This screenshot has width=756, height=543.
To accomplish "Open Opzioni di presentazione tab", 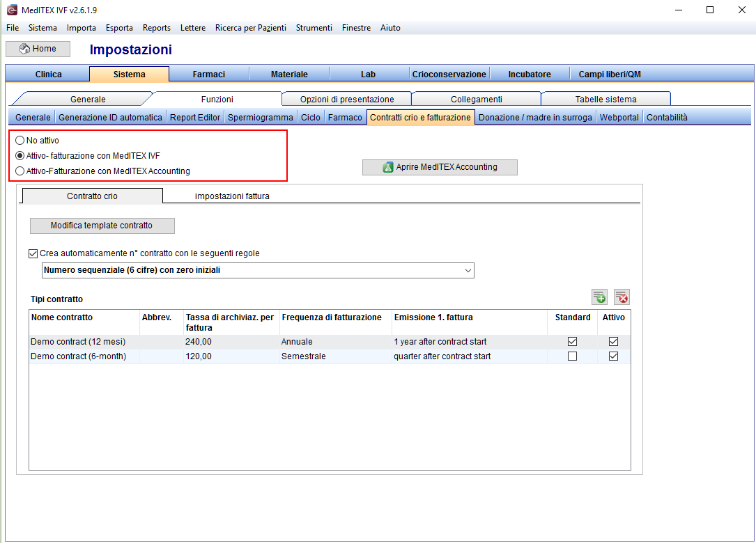I will pos(347,100).
